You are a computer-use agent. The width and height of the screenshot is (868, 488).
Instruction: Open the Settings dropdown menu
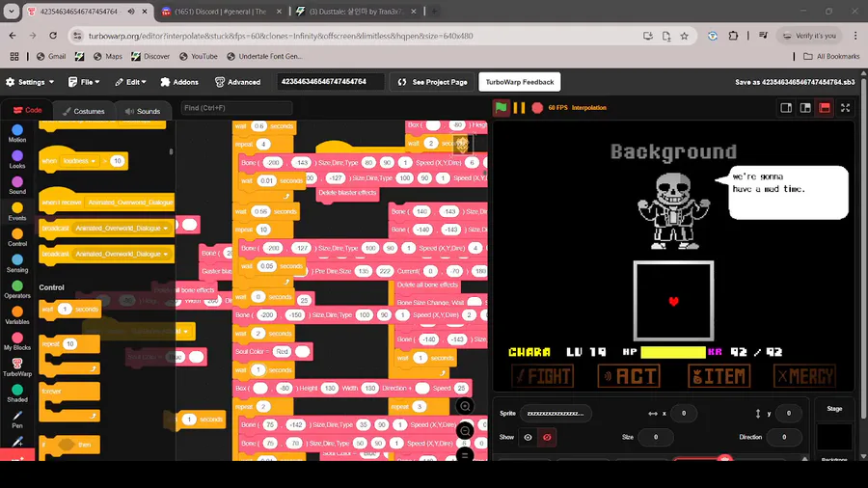(x=31, y=82)
